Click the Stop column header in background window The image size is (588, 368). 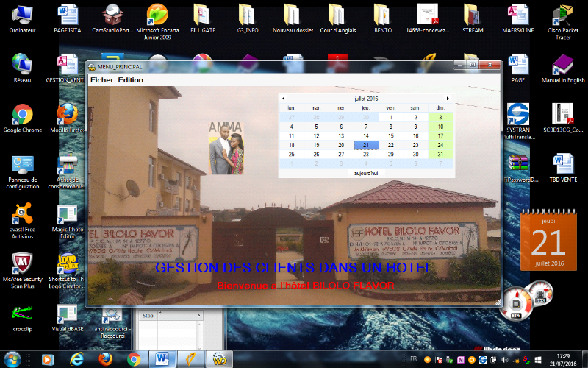point(148,316)
